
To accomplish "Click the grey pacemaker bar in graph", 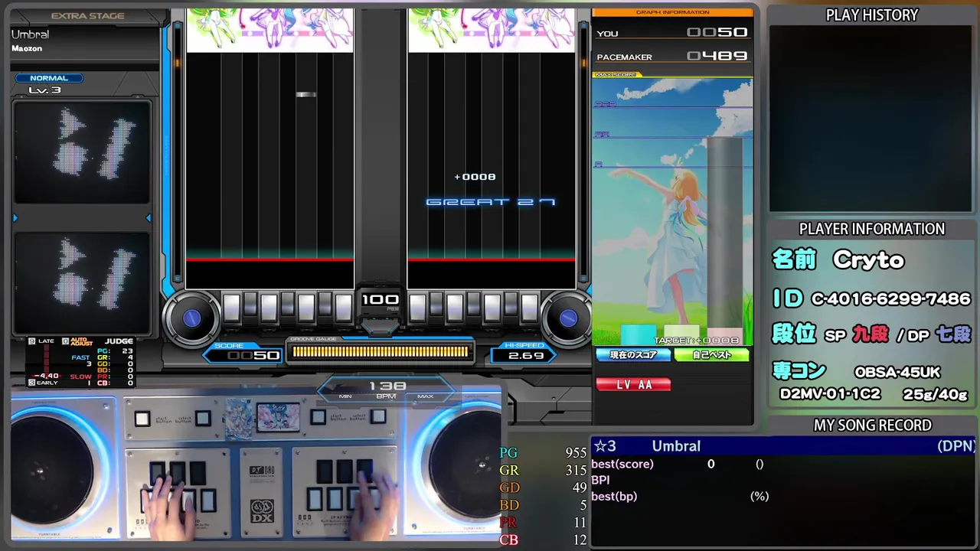I will coord(724,241).
